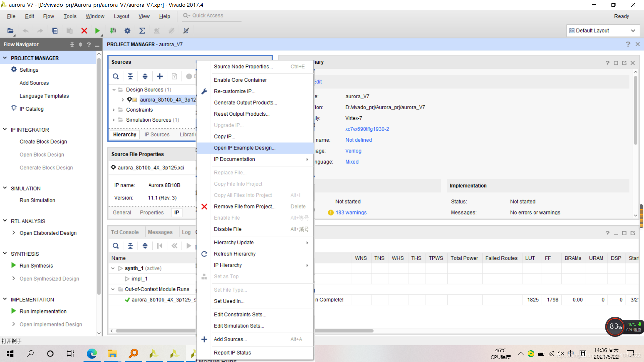Click the xc7vx690tffg1930-2 part link
The height and width of the screenshot is (362, 644).
(367, 129)
